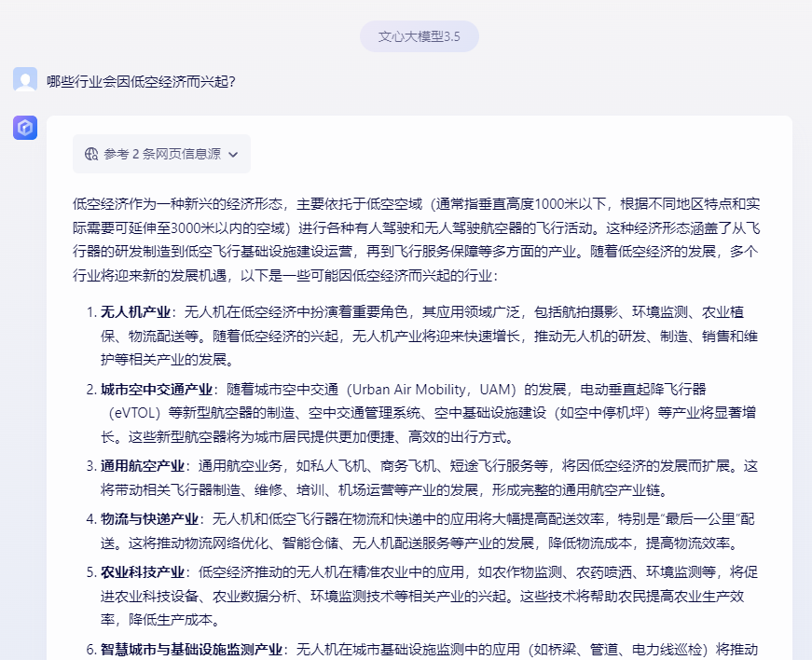Click the 农业科技产业 heading

tap(142, 571)
